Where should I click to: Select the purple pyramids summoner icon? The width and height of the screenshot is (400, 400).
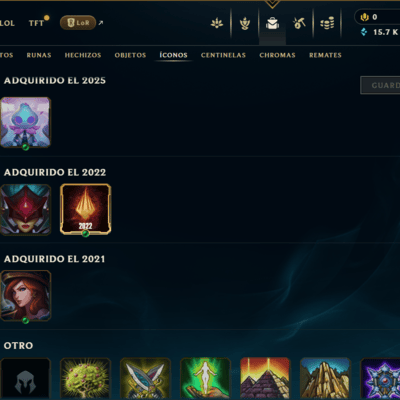pyautogui.click(x=265, y=379)
